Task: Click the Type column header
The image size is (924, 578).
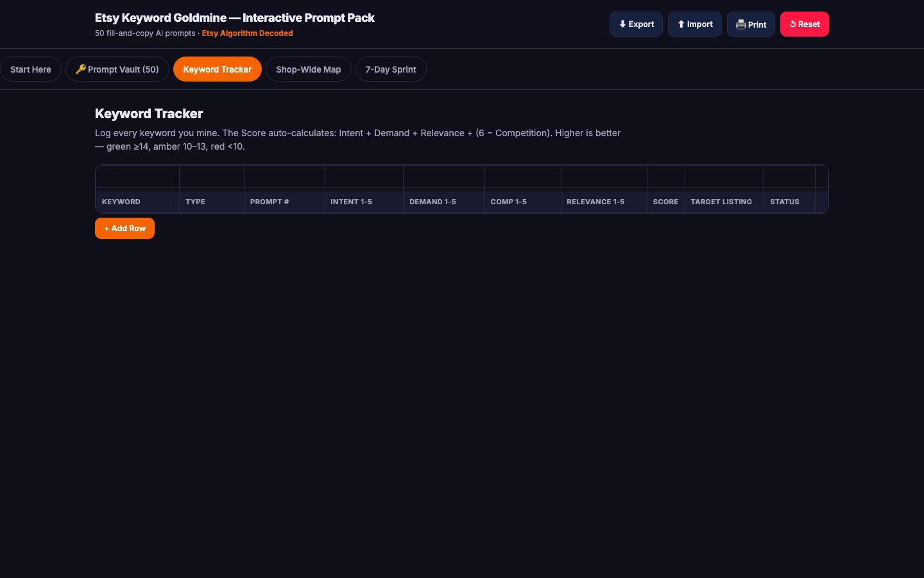Action: tap(212, 202)
